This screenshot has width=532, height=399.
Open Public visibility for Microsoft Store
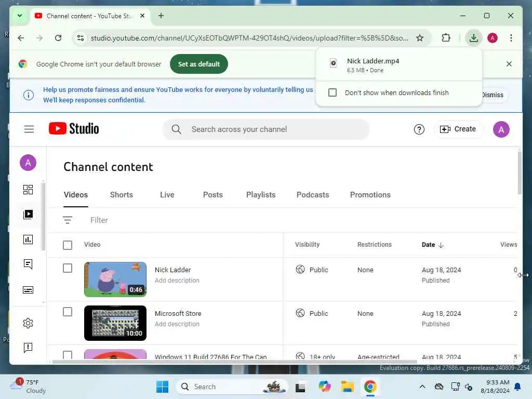[x=312, y=313]
